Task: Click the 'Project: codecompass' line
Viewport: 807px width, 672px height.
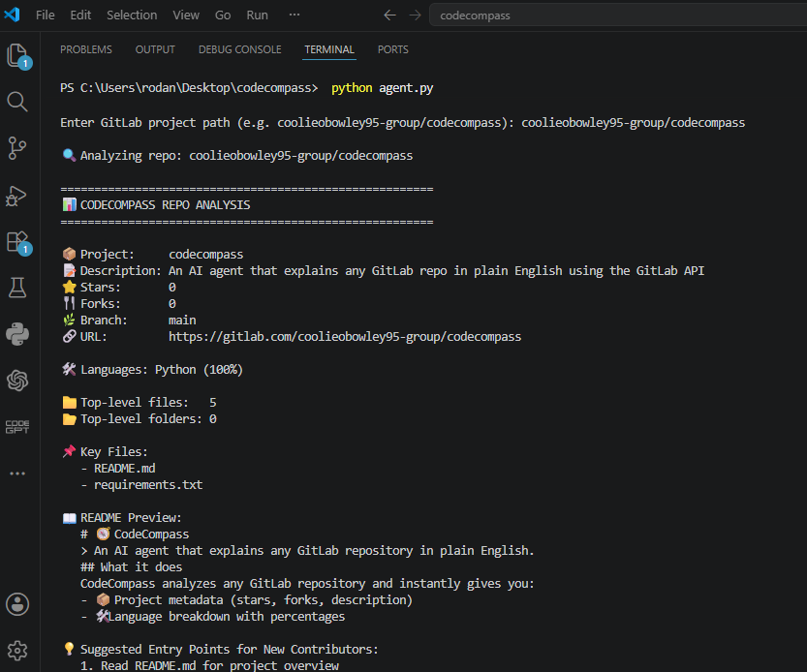Action: pos(153,255)
